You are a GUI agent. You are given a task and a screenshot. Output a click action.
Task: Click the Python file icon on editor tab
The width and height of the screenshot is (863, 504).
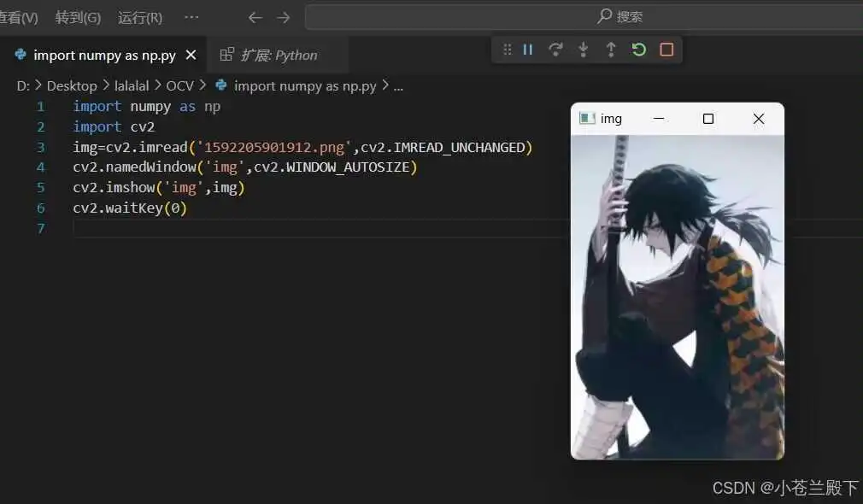tap(21, 55)
